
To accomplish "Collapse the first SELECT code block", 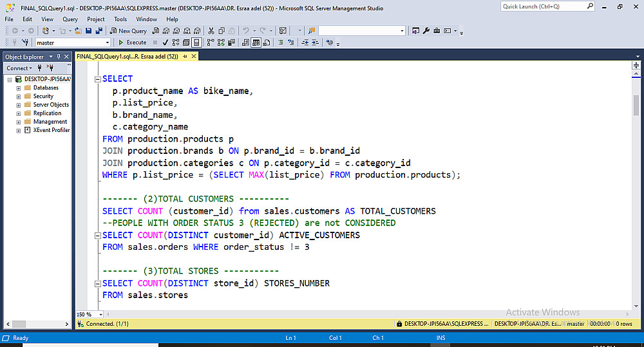I will [98, 79].
